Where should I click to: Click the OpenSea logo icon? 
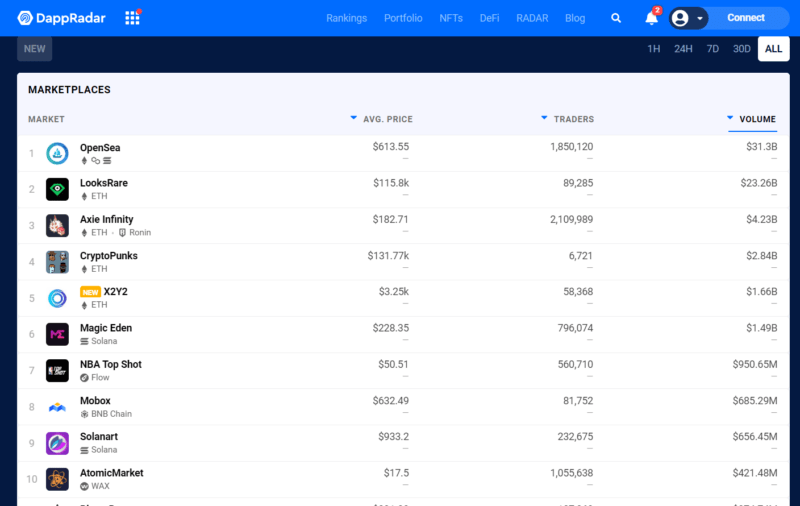pyautogui.click(x=57, y=153)
